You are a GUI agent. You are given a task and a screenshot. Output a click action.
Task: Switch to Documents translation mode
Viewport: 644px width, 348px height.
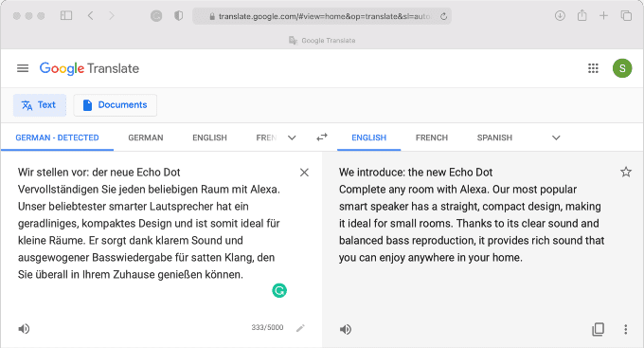click(115, 105)
